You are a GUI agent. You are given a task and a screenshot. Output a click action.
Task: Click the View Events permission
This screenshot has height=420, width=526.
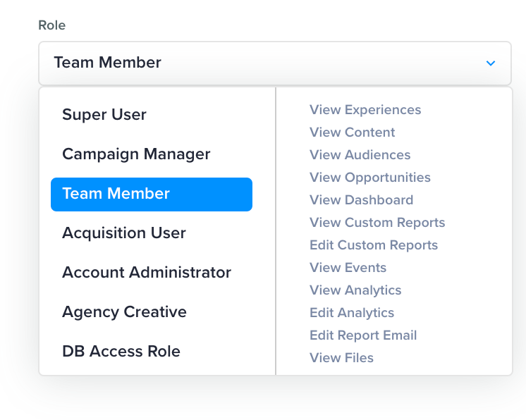(348, 268)
